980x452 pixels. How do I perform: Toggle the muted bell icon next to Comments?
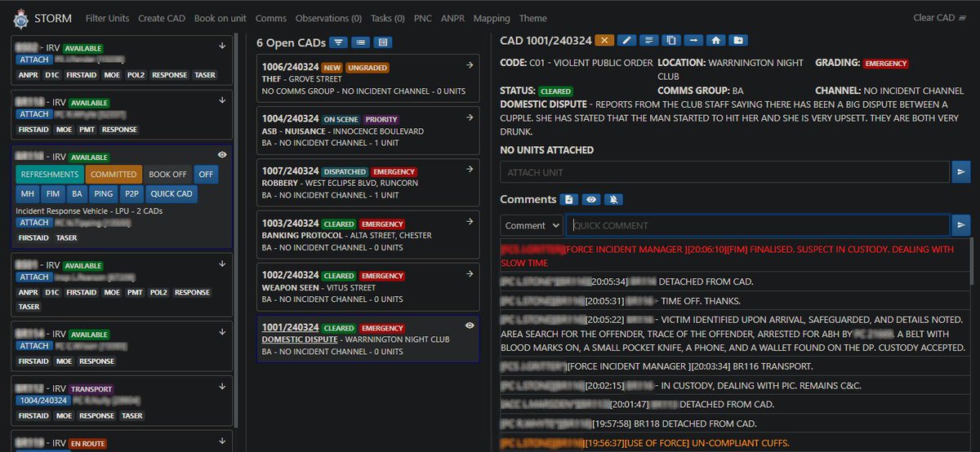613,199
